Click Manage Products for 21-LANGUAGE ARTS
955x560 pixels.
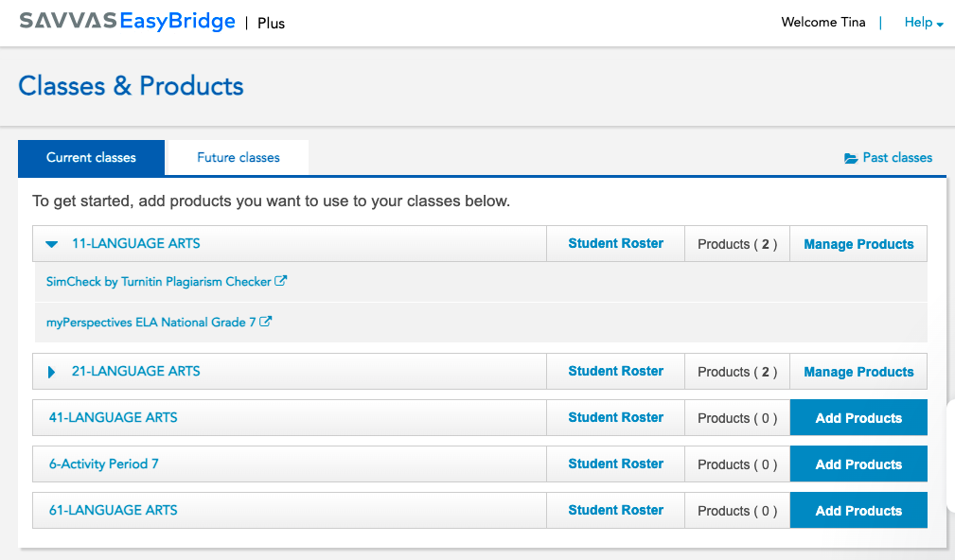[x=858, y=372]
